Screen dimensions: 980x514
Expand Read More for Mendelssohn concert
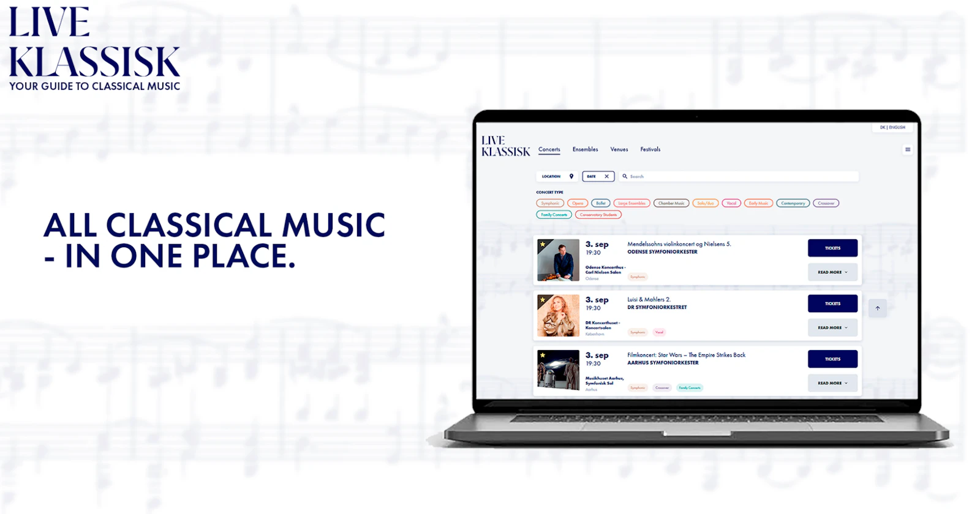point(833,272)
